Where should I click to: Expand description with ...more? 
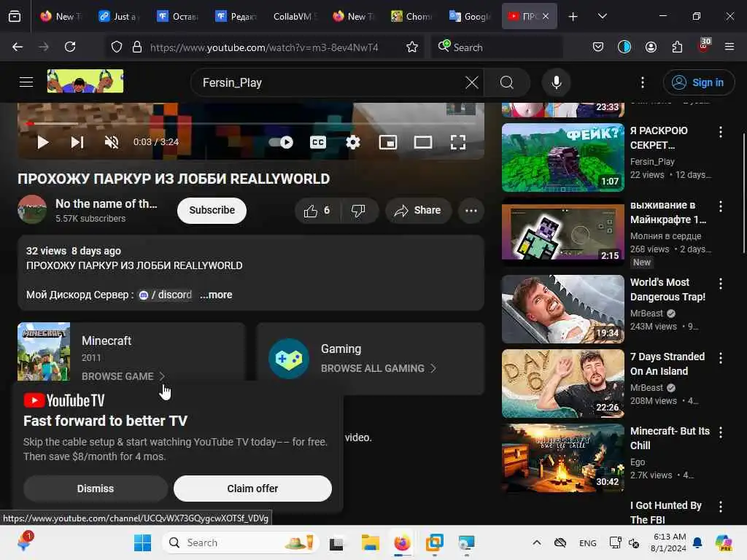[x=216, y=295]
